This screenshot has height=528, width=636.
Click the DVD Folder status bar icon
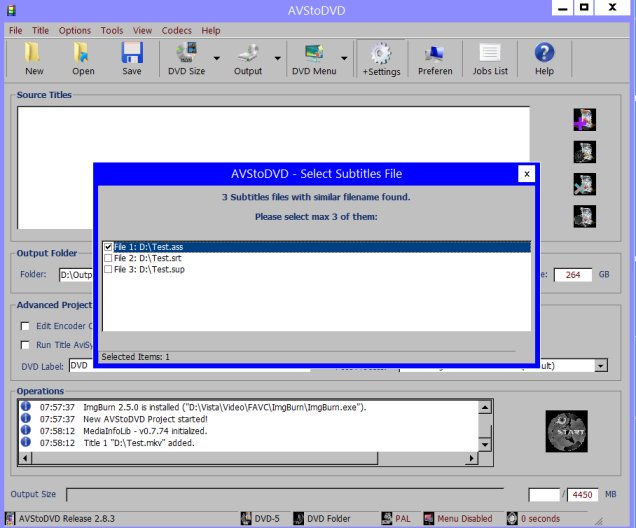pos(299,518)
